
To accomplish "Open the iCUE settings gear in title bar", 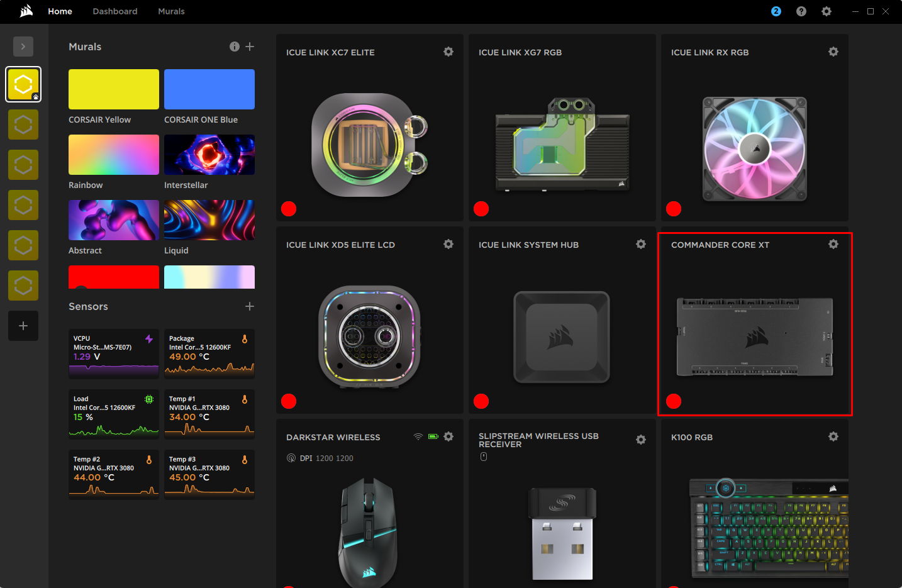I will (x=827, y=11).
